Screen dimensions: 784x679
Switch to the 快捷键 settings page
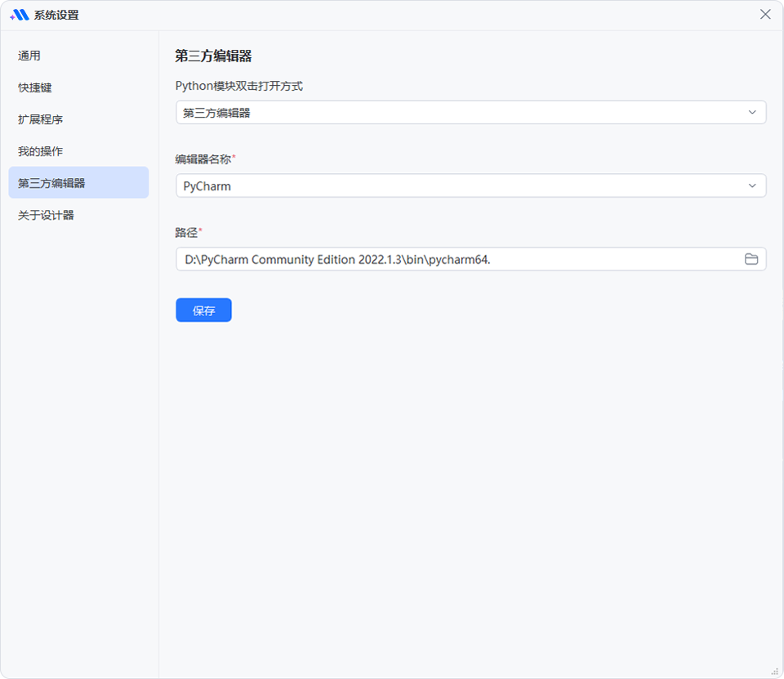35,87
